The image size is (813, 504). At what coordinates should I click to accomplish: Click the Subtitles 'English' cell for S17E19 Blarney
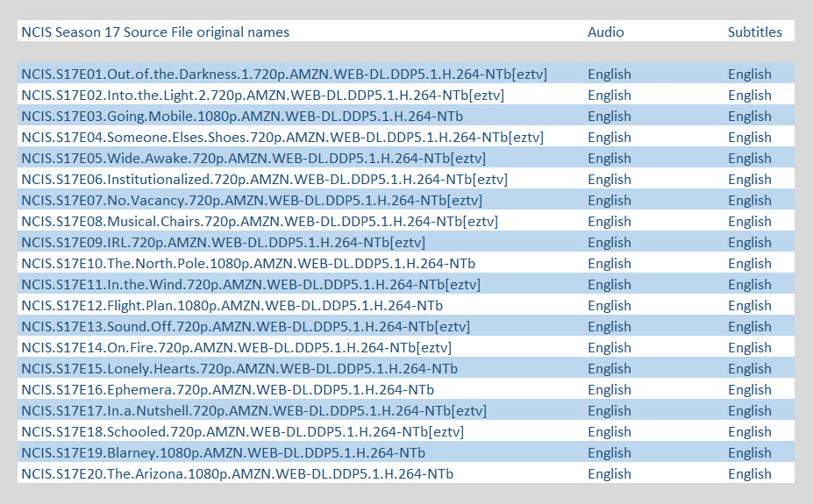click(x=750, y=453)
